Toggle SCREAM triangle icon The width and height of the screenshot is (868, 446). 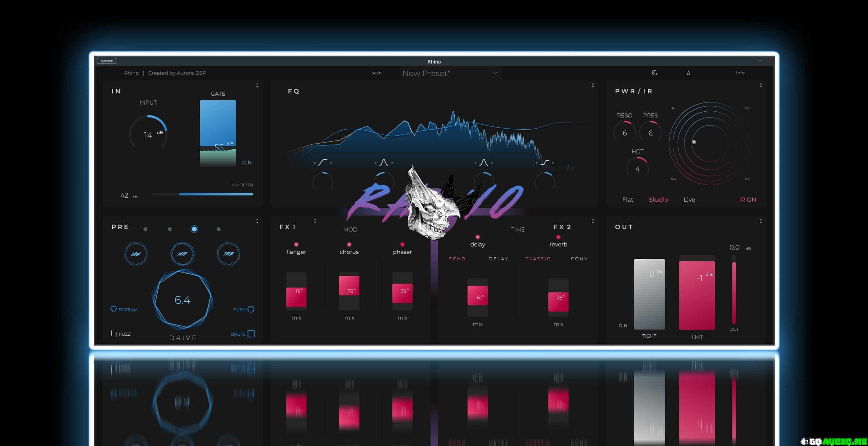pyautogui.click(x=114, y=309)
